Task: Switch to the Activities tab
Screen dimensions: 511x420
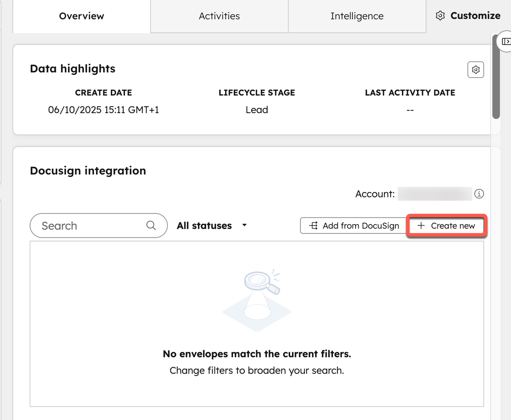Action: pos(219,16)
